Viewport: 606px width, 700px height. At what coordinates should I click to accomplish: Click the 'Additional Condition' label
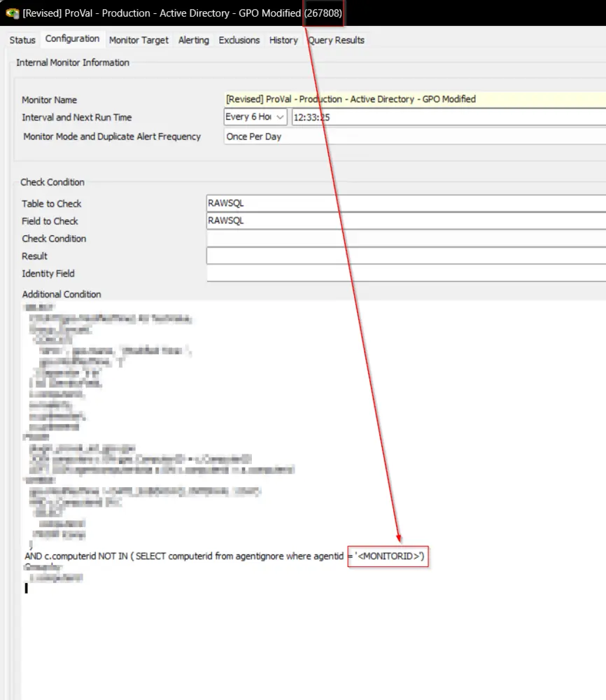pos(62,294)
